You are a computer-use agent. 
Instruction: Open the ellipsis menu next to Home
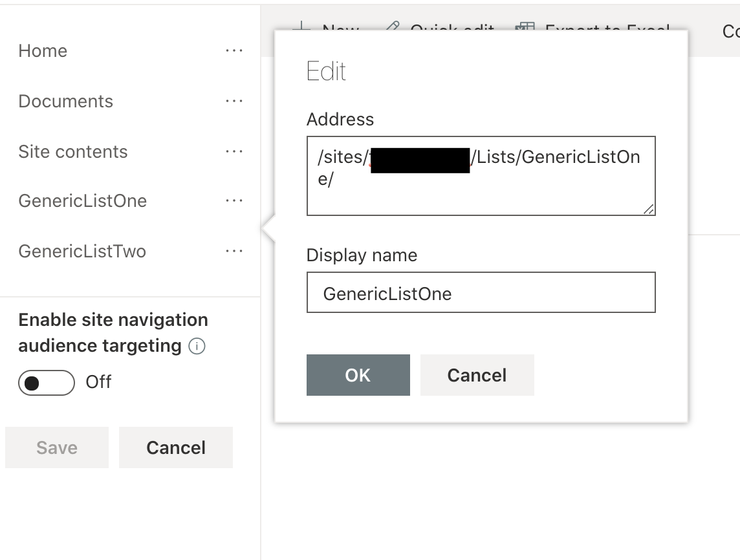(234, 50)
